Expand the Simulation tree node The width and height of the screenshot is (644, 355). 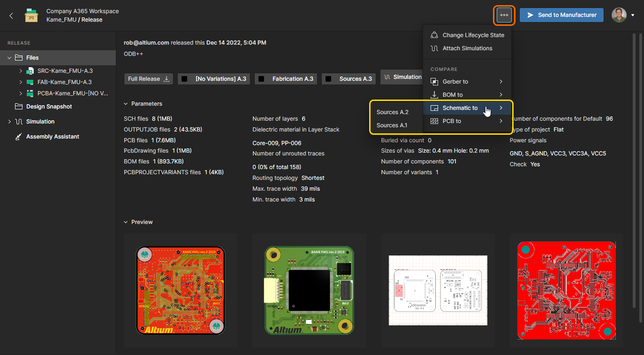[9, 122]
